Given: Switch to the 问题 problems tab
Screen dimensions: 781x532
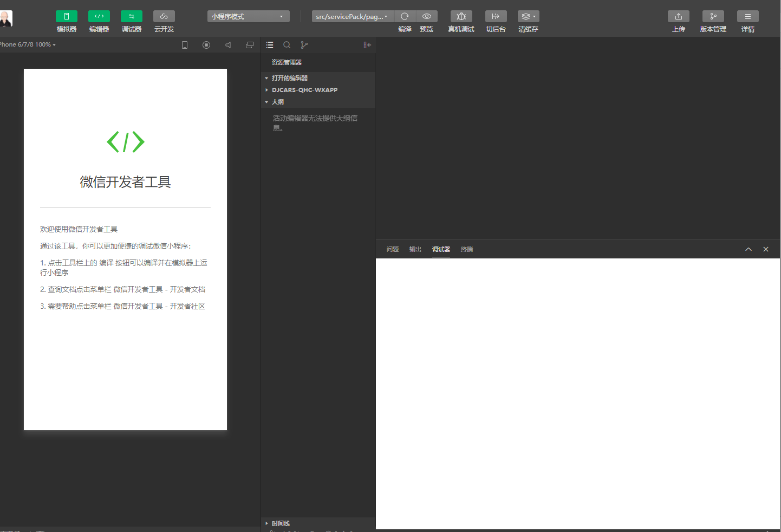Looking at the screenshot, I should tap(393, 249).
